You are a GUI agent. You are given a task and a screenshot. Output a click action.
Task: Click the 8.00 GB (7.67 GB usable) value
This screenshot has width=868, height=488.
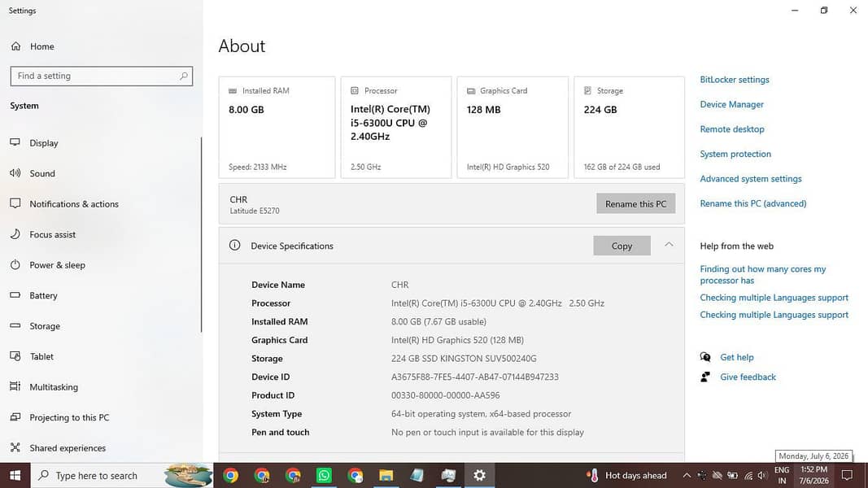pyautogui.click(x=438, y=321)
